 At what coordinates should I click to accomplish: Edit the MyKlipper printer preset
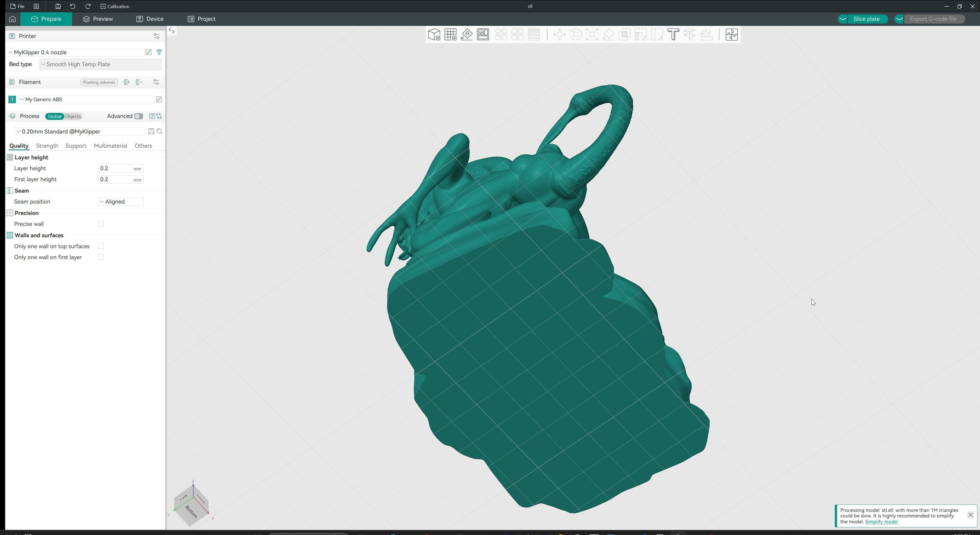coord(149,53)
